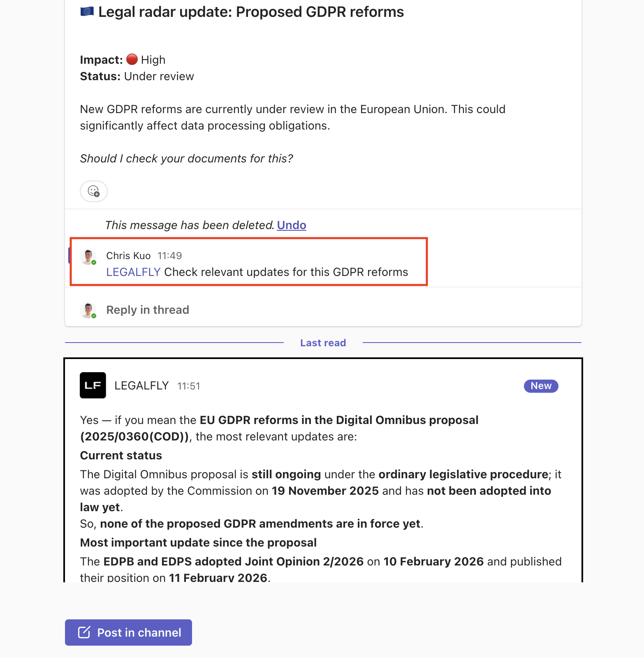Click the Undo link for deleted message

coord(291,225)
